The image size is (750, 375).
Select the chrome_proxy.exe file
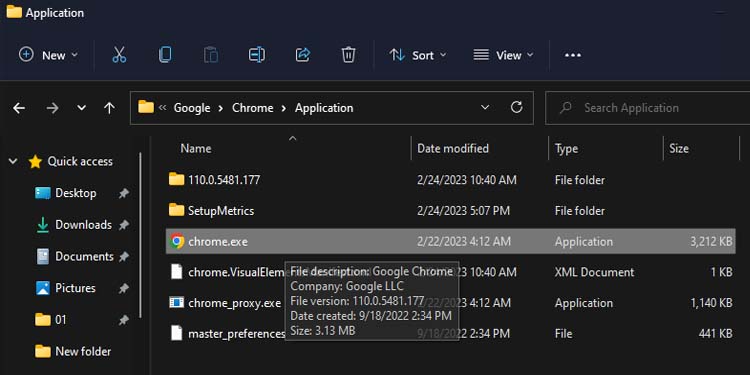coord(450,303)
